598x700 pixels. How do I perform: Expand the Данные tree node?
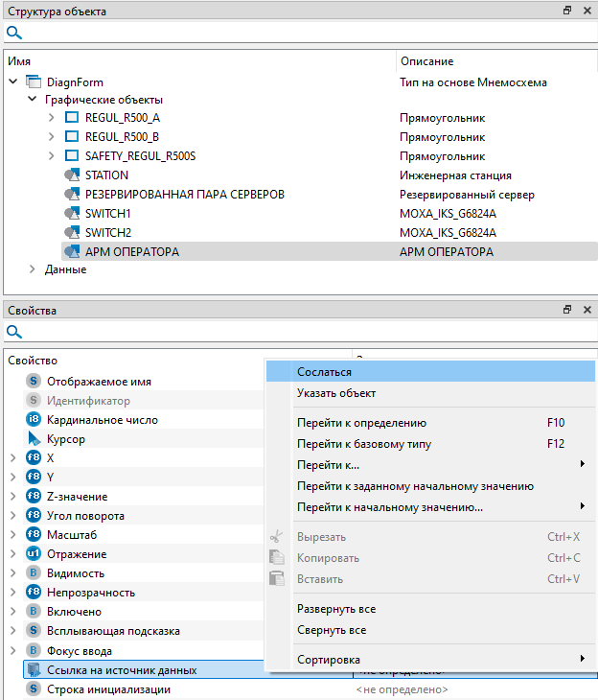pyautogui.click(x=33, y=269)
